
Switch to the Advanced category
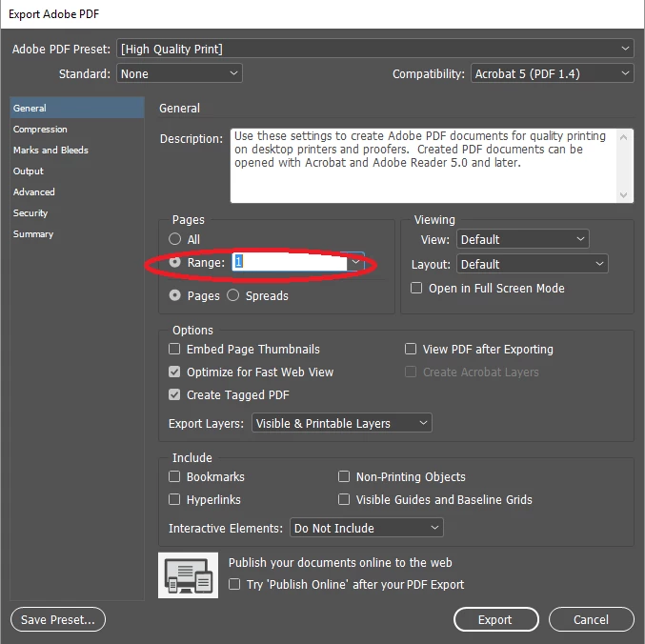[77, 192]
